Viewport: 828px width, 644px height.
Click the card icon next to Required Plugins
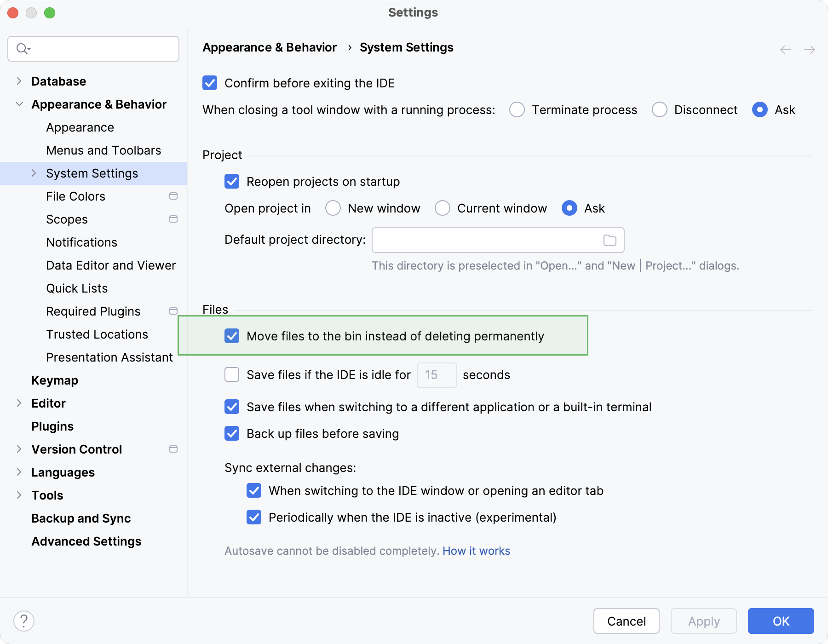[173, 311]
